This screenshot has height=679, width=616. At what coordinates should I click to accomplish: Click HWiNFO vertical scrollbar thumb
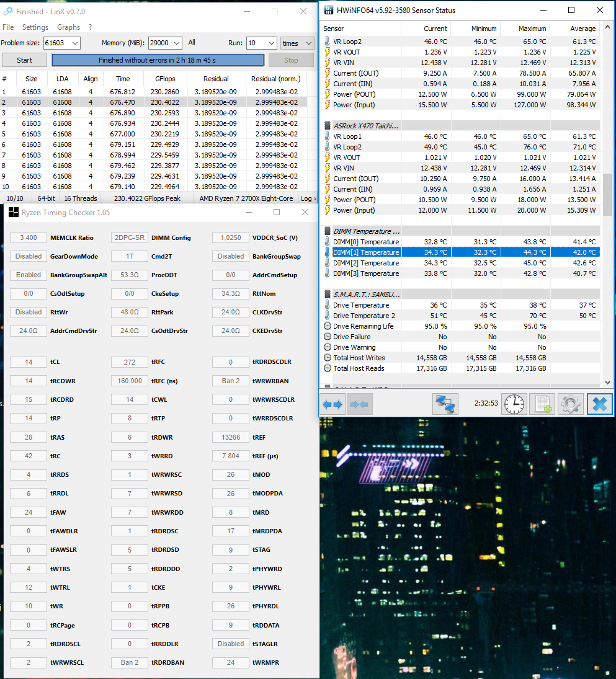607,194
